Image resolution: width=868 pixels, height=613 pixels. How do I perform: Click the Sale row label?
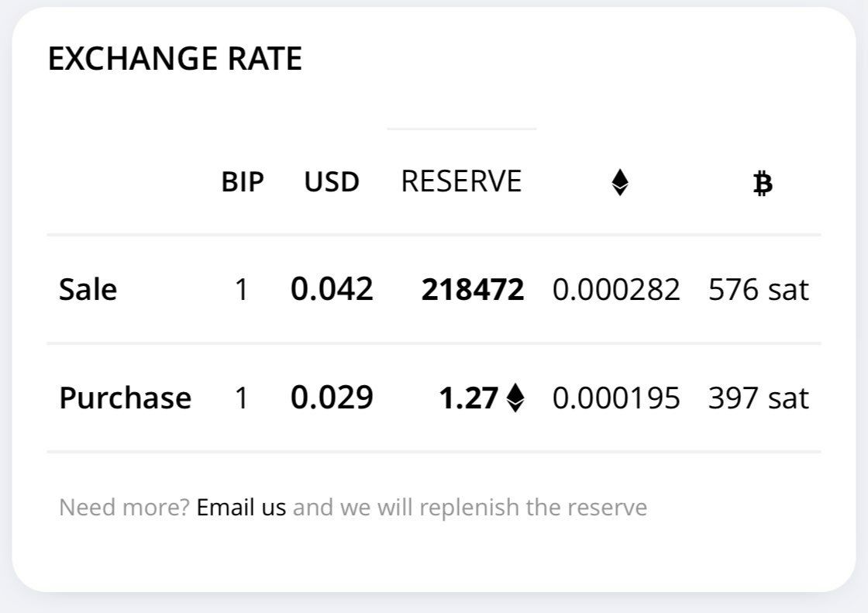point(88,290)
